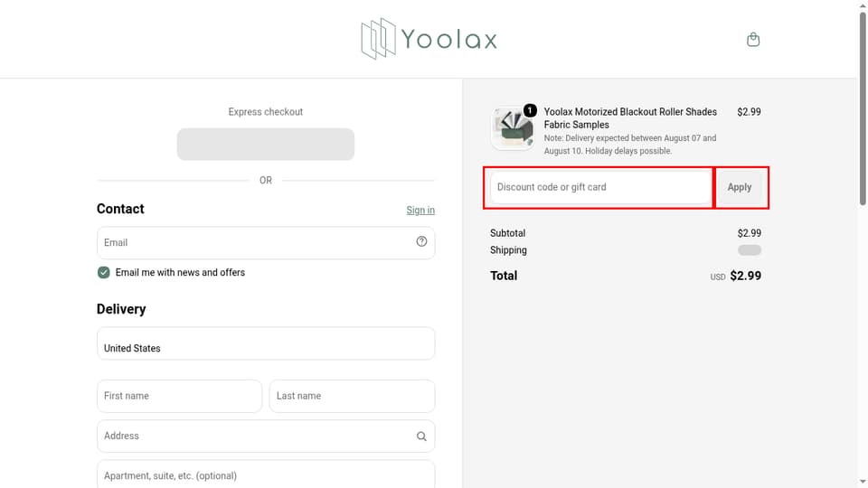
Task: Focus the First name field
Action: [x=179, y=396]
